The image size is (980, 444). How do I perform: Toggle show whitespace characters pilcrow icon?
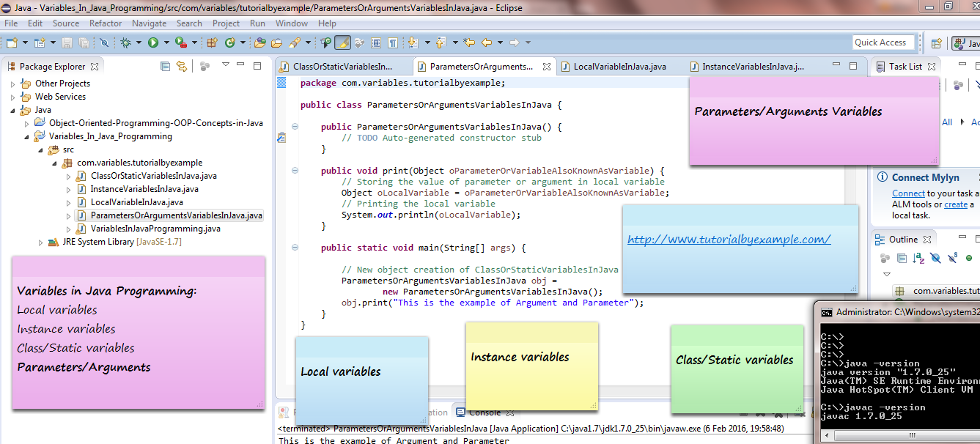[392, 42]
